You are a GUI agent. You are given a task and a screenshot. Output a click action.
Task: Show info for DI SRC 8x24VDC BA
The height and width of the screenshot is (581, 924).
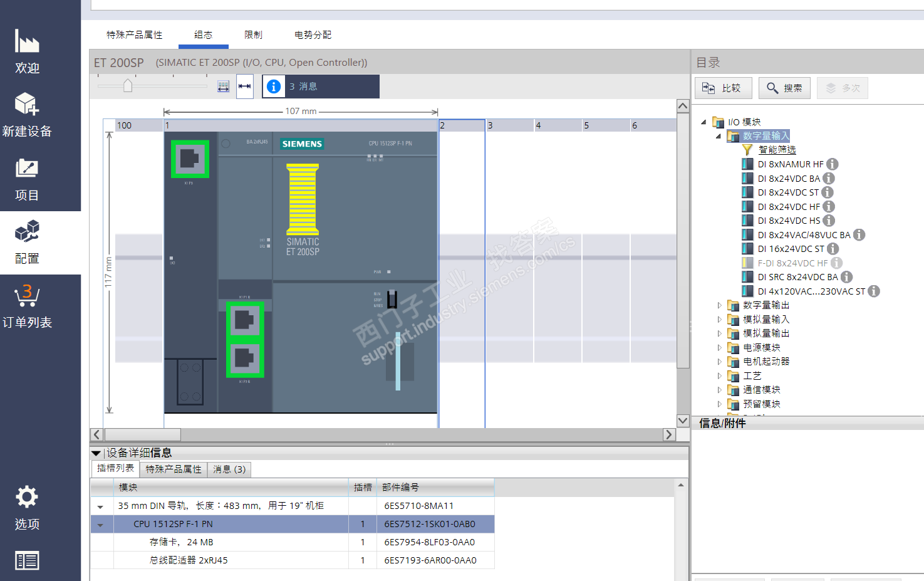coord(846,277)
